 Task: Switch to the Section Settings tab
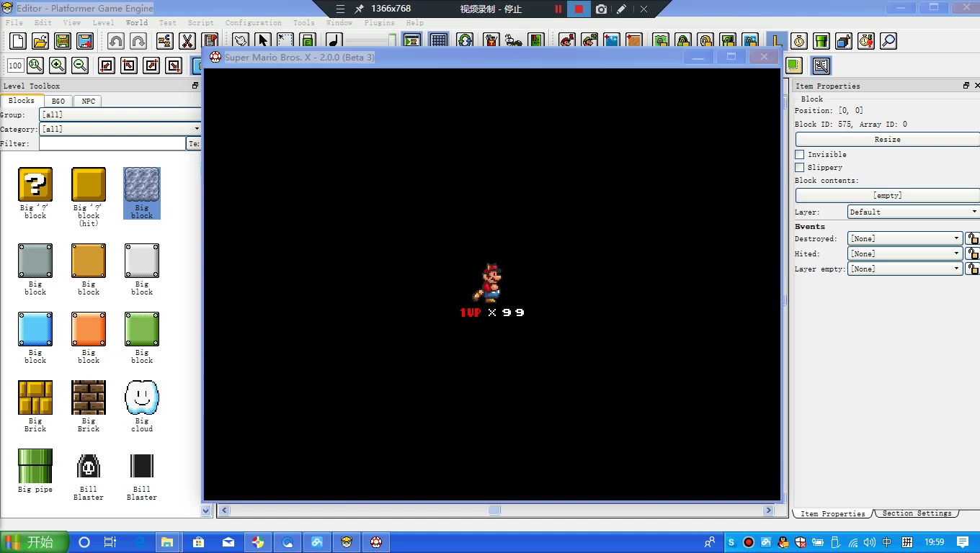click(917, 513)
